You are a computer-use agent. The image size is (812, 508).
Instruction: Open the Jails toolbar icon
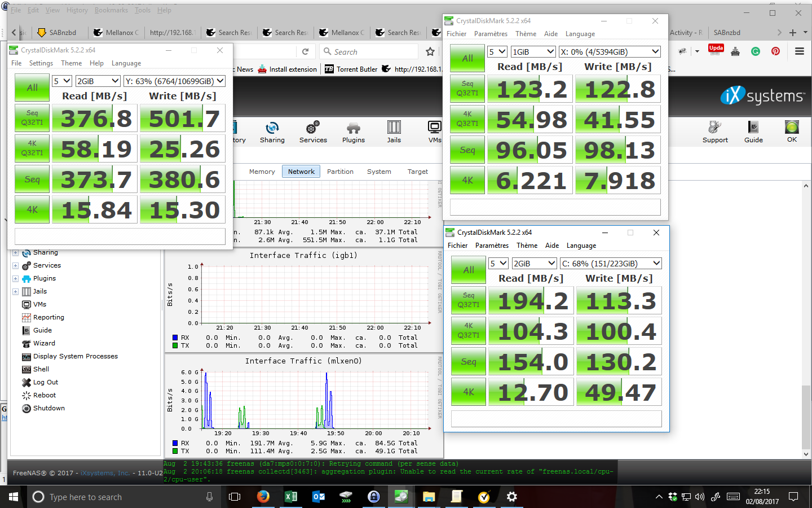point(394,132)
